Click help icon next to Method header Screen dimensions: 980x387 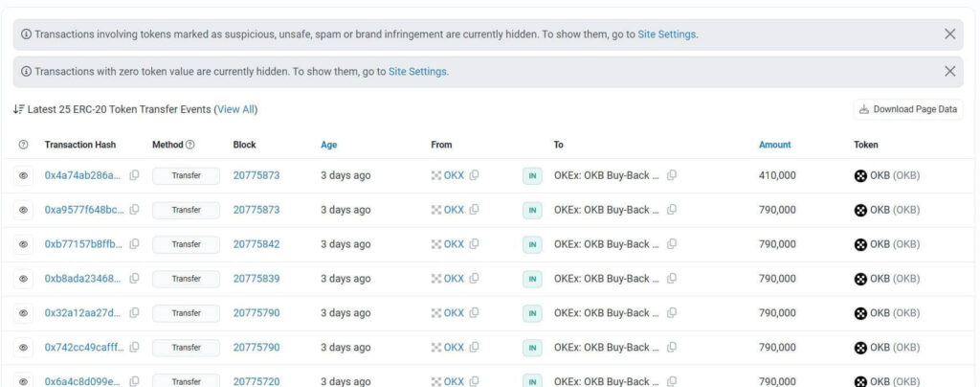pyautogui.click(x=189, y=145)
